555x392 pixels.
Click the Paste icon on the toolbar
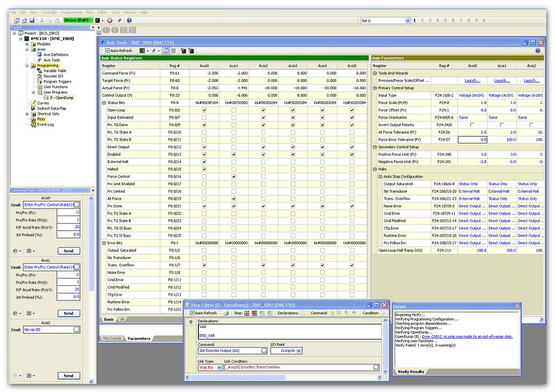[57, 19]
